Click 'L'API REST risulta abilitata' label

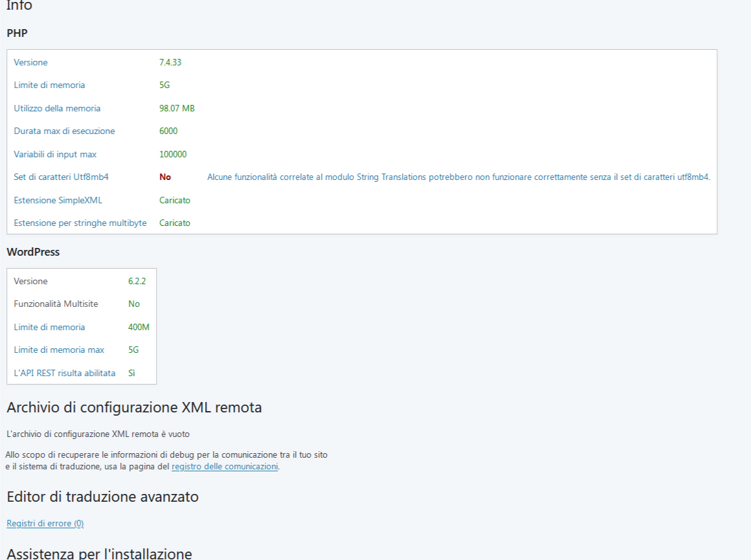pos(65,373)
